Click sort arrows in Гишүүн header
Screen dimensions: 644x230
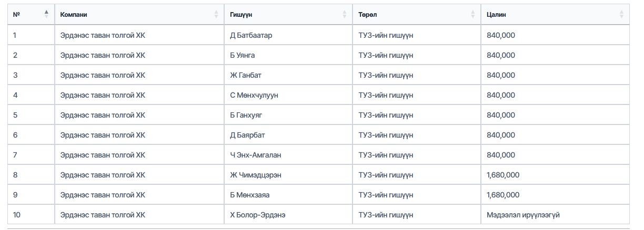[x=345, y=14]
